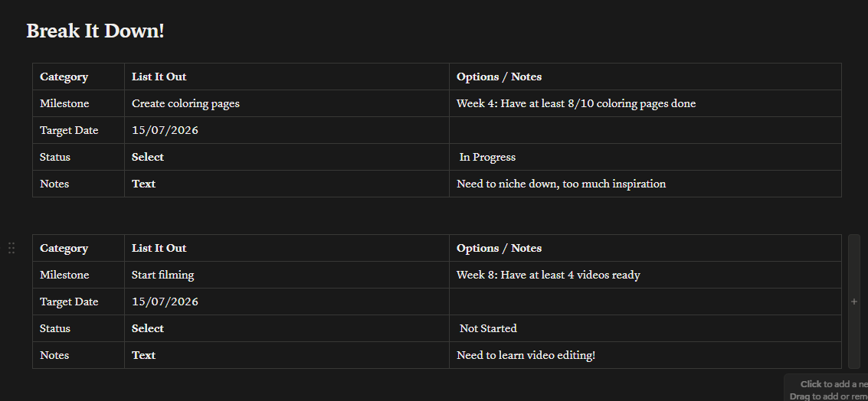Click the 'Select' cell in the second table's Status row
Image resolution: width=868 pixels, height=401 pixels.
point(287,328)
